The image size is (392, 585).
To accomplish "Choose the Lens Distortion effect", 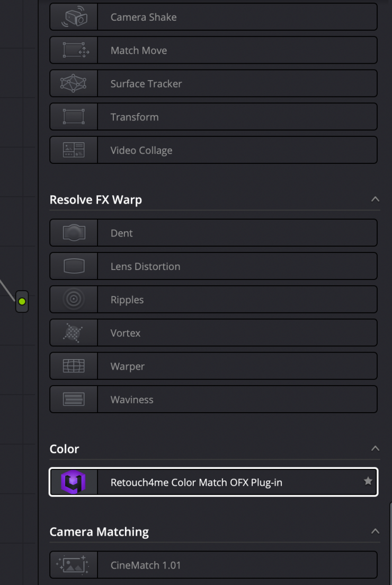I will (145, 266).
